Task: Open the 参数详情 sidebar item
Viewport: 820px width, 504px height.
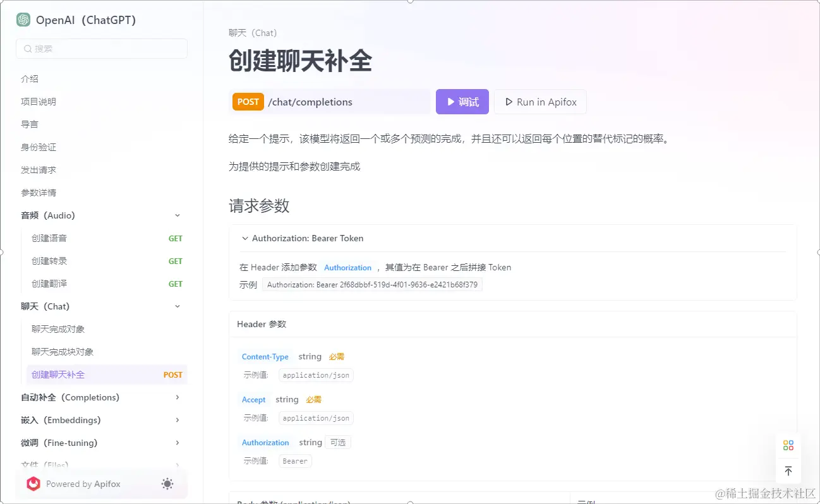Action: [39, 193]
